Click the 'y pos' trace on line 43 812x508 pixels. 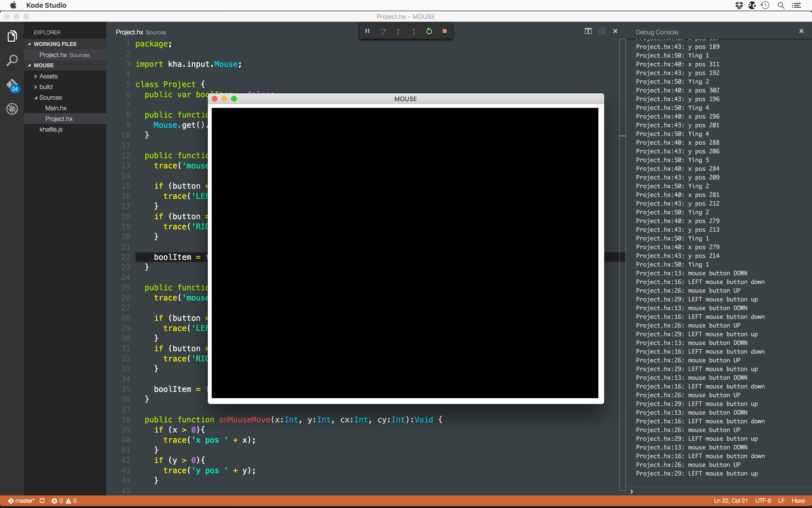(209, 471)
